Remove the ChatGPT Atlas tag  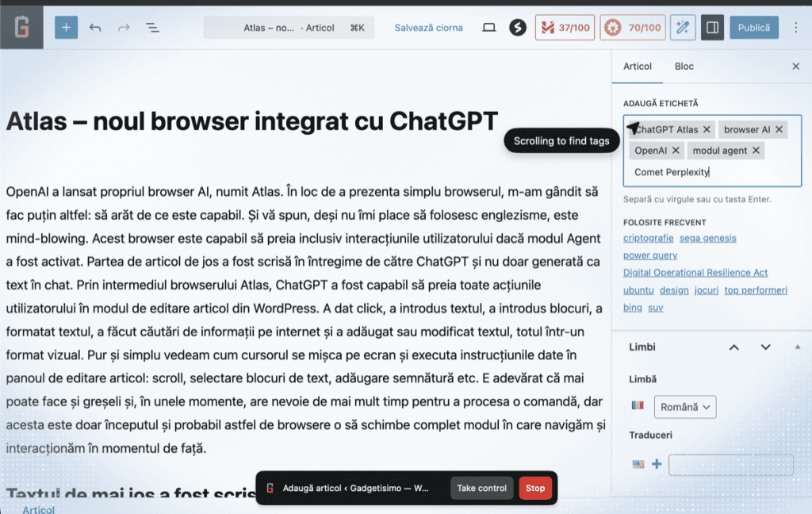[x=707, y=129]
